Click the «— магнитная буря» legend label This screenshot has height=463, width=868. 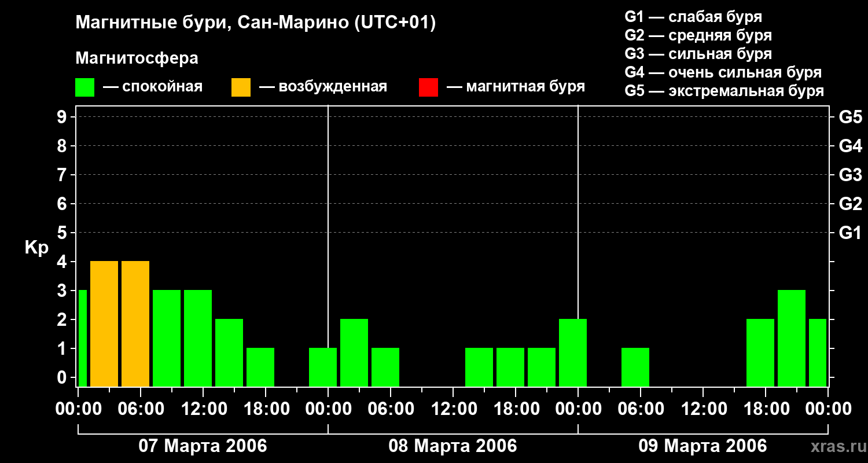[x=516, y=87]
